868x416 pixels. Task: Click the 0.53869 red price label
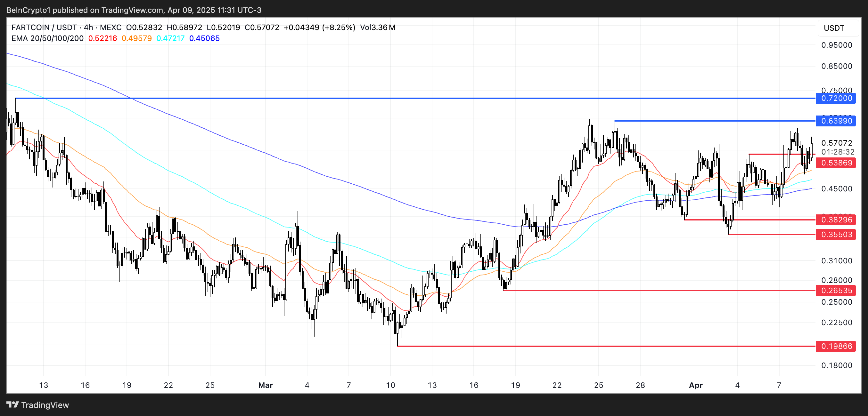(x=836, y=163)
